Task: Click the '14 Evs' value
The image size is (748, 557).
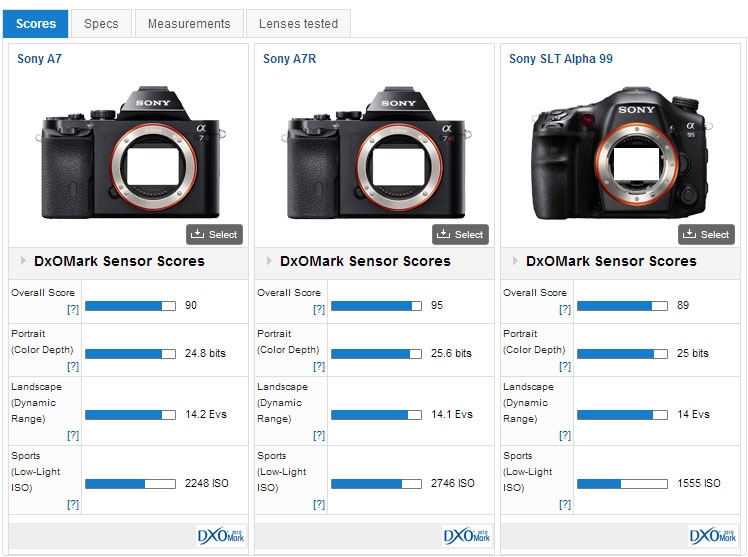Action: (x=693, y=414)
